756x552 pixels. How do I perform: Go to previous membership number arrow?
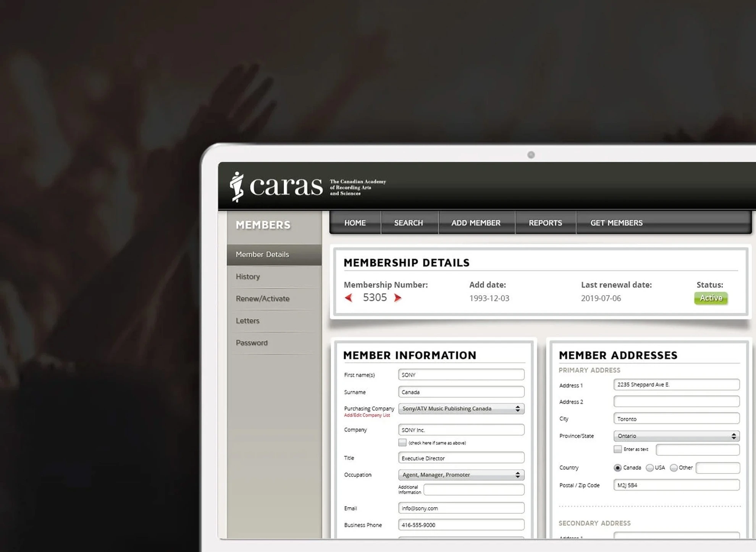click(x=348, y=298)
